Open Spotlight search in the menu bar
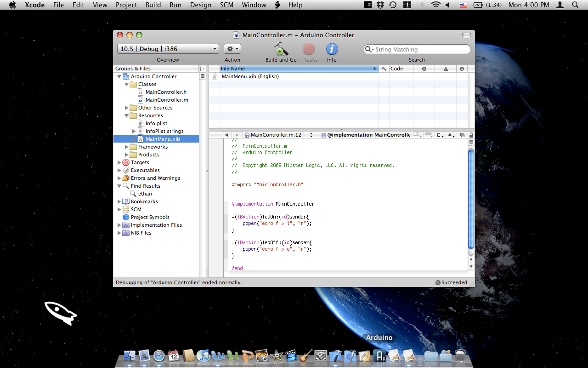This screenshot has width=588, height=368. 575,5
